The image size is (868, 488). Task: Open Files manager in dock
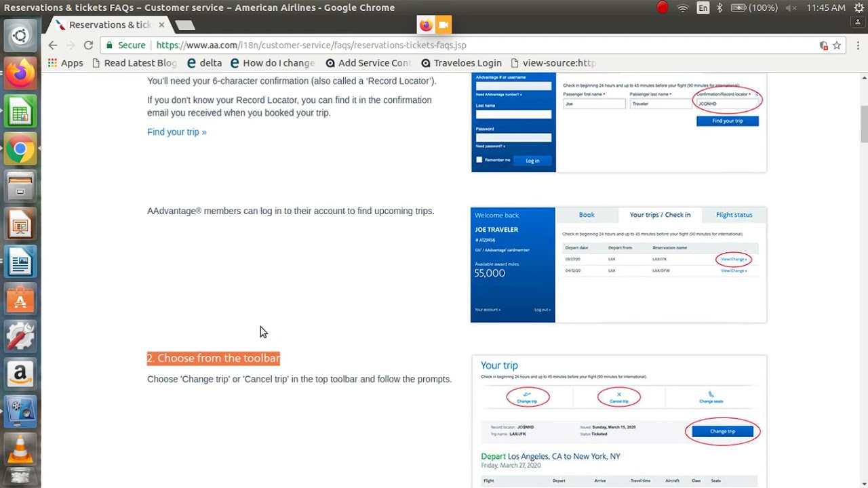pyautogui.click(x=20, y=186)
